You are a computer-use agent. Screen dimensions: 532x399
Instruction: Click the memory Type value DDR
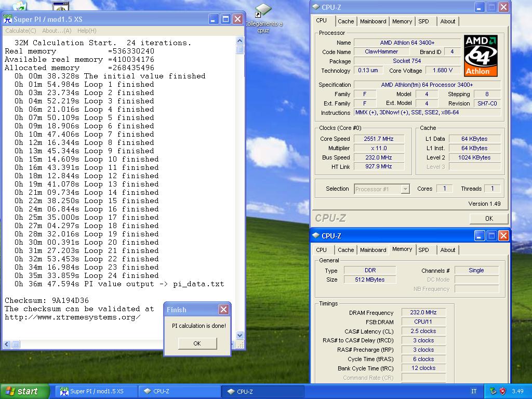pyautogui.click(x=370, y=270)
